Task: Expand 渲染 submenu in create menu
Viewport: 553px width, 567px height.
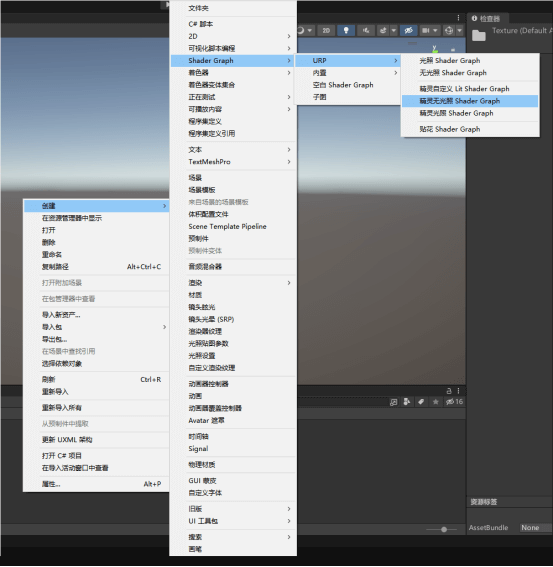Action: tap(233, 283)
